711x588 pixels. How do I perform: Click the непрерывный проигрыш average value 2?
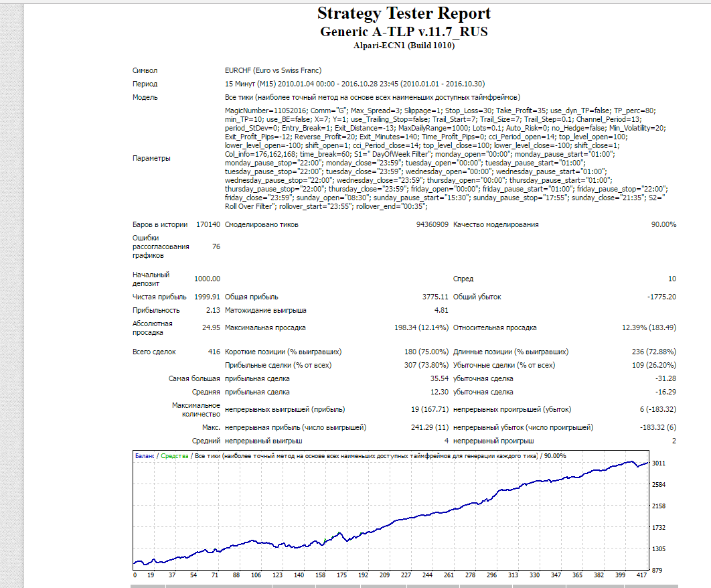[x=674, y=441]
